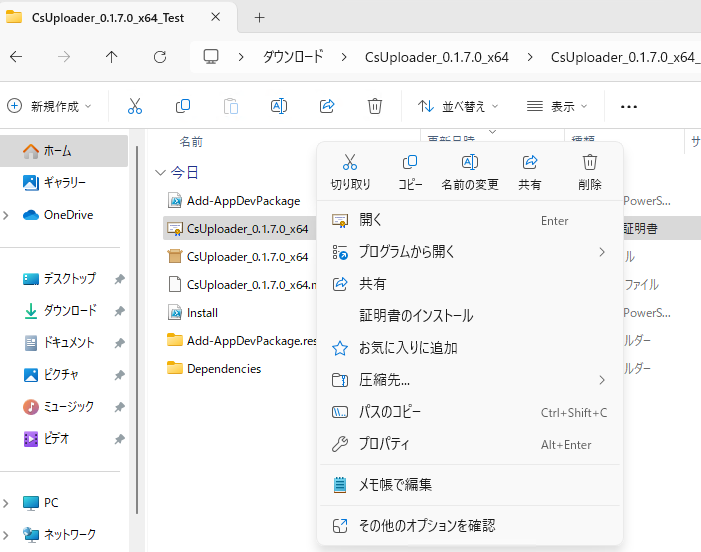Screen dimensions: 701x552
Task: Open the 並べ替え sort dropdown
Action: click(x=457, y=106)
